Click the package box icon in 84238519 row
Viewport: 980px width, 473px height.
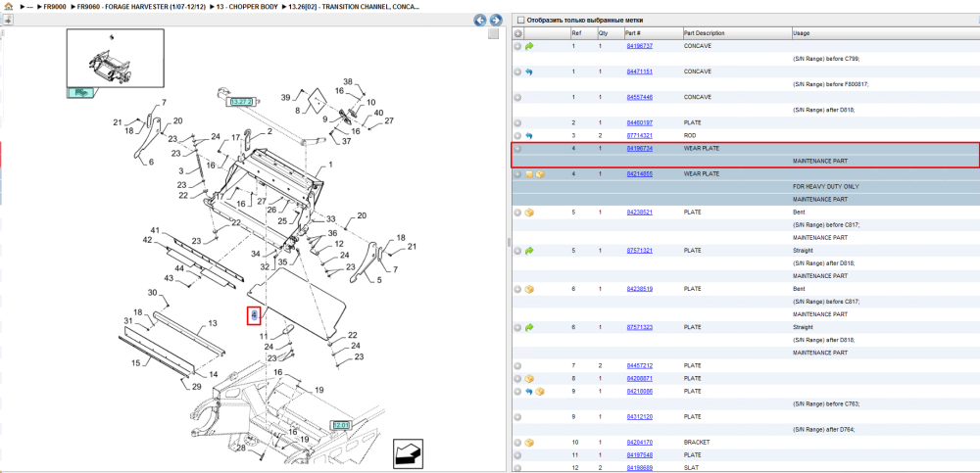pyautogui.click(x=529, y=289)
